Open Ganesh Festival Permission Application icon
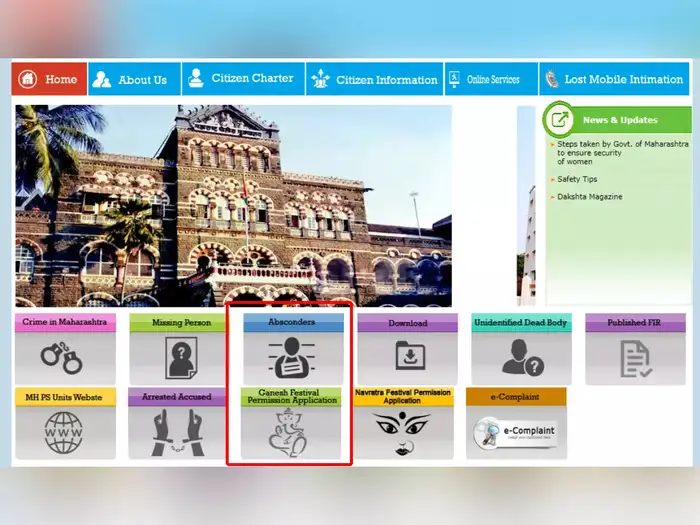The image size is (700, 525). pos(292,433)
